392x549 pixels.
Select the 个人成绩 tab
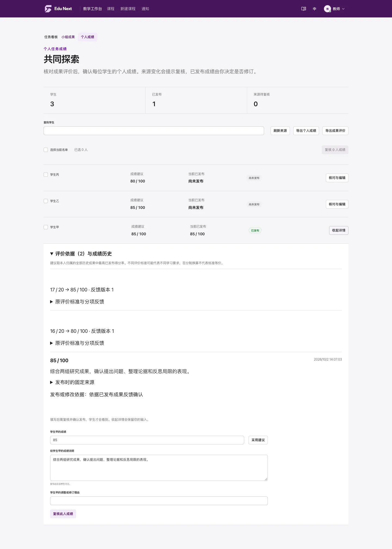pyautogui.click(x=87, y=37)
